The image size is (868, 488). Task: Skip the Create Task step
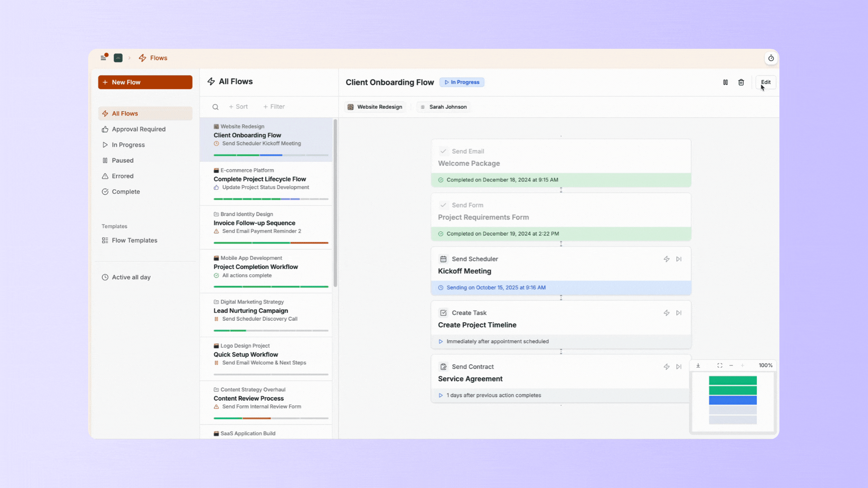click(679, 313)
